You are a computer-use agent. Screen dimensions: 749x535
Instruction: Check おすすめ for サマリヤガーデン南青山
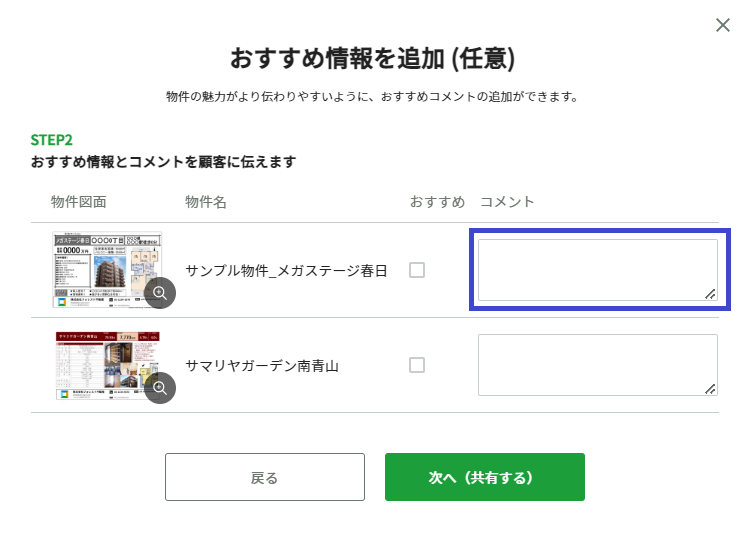point(417,365)
